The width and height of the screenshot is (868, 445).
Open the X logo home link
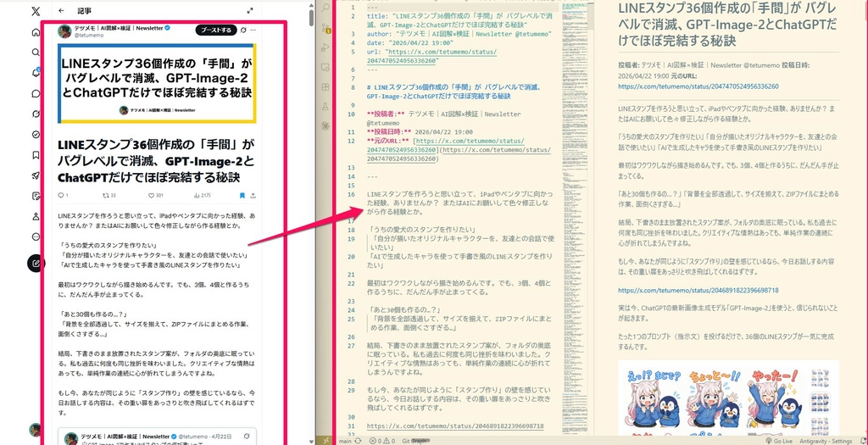point(36,11)
